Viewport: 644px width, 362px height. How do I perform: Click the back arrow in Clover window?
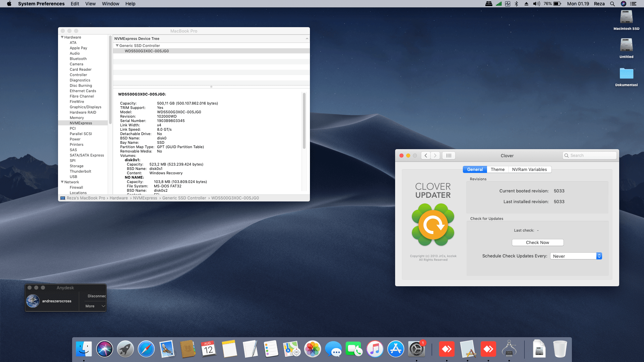pos(426,156)
